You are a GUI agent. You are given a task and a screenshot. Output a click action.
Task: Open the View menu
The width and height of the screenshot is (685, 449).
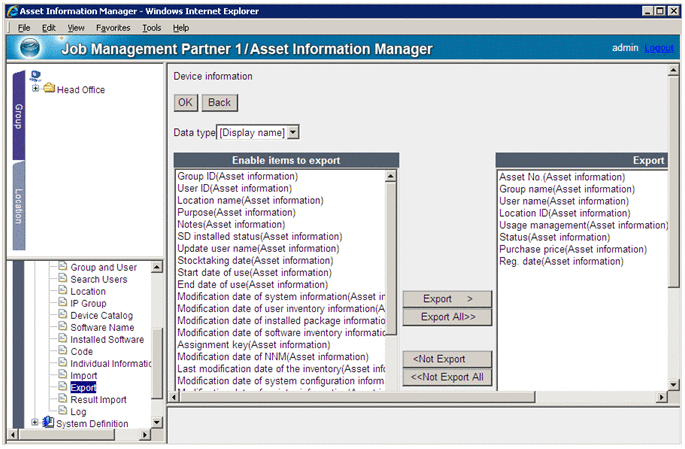pyautogui.click(x=76, y=28)
